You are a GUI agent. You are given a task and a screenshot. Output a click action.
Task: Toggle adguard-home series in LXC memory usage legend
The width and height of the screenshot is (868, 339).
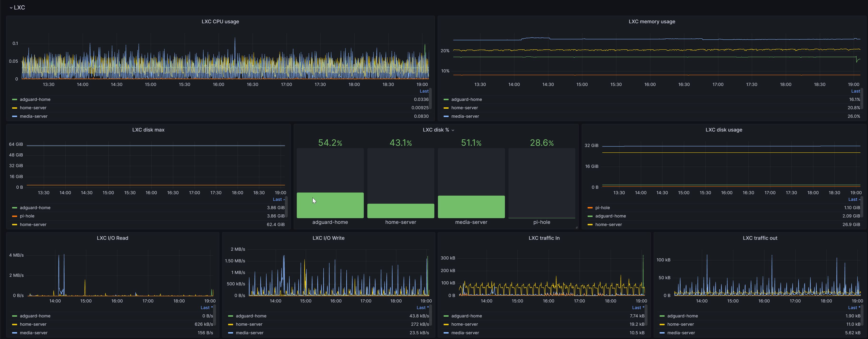(466, 100)
